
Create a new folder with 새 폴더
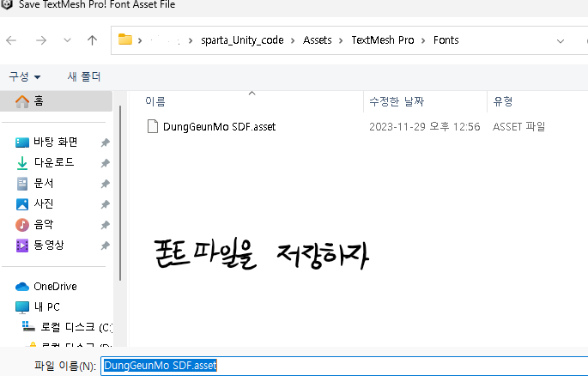(x=84, y=77)
